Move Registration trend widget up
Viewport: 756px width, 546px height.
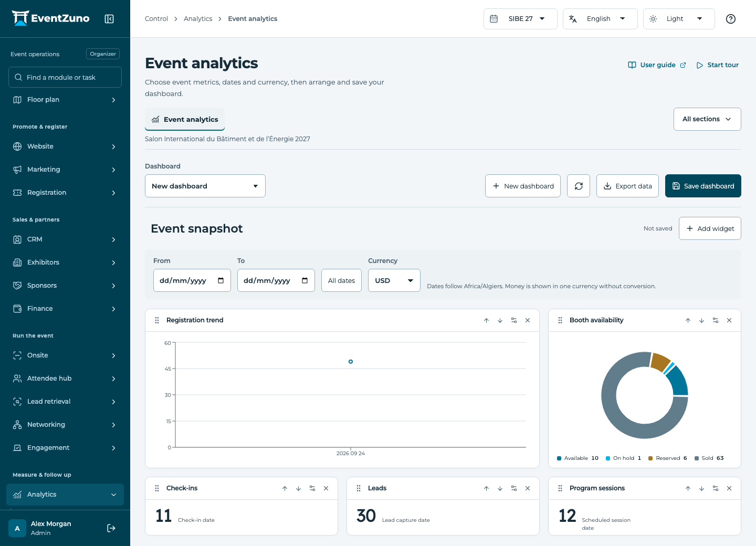[487, 320]
